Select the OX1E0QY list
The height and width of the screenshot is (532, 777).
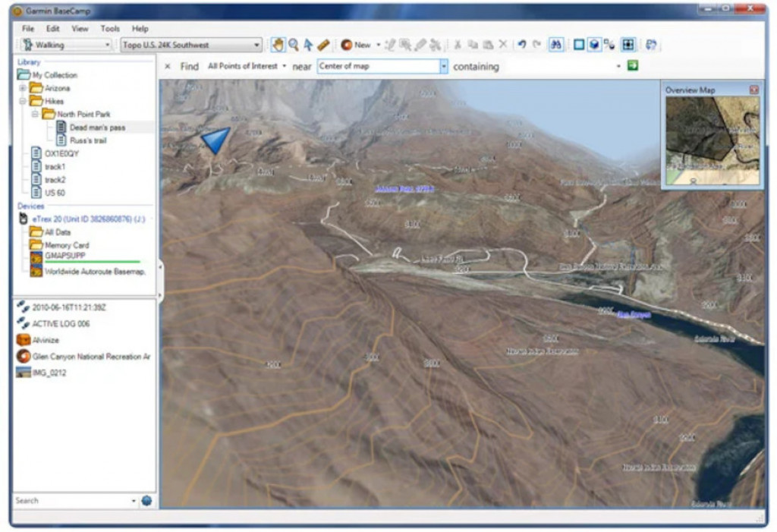tap(61, 153)
